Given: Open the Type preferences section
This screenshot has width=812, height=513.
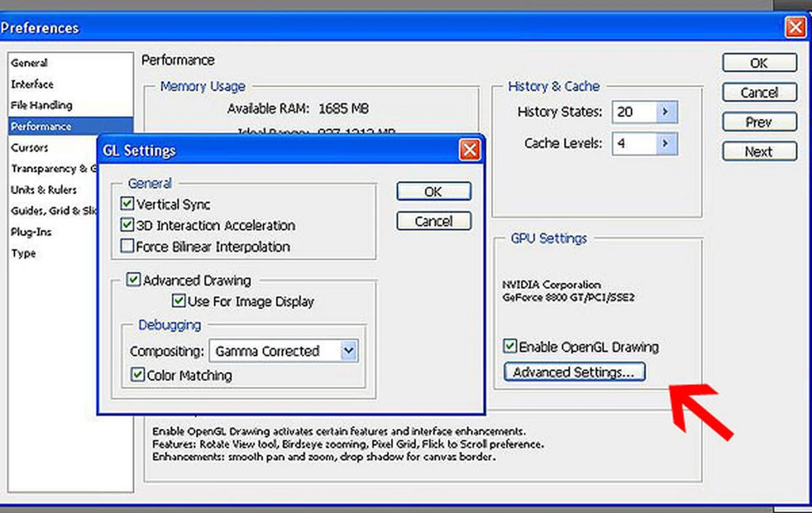Looking at the screenshot, I should point(24,253).
